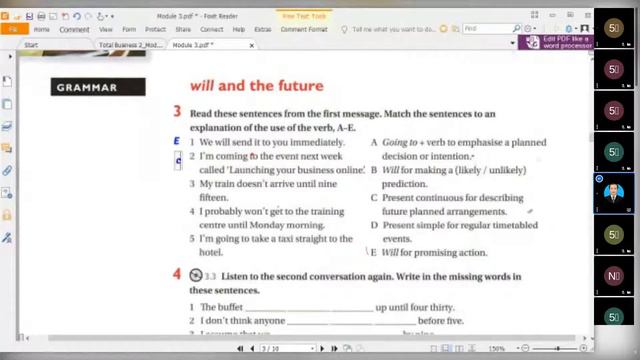Open the Digital Signatures pen panel
640x360 pixels.
point(7,237)
